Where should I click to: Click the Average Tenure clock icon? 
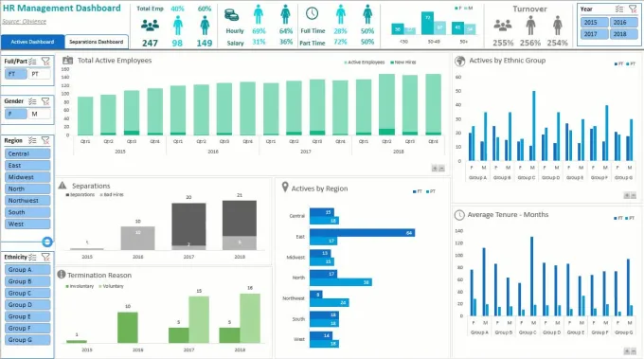[x=459, y=215]
